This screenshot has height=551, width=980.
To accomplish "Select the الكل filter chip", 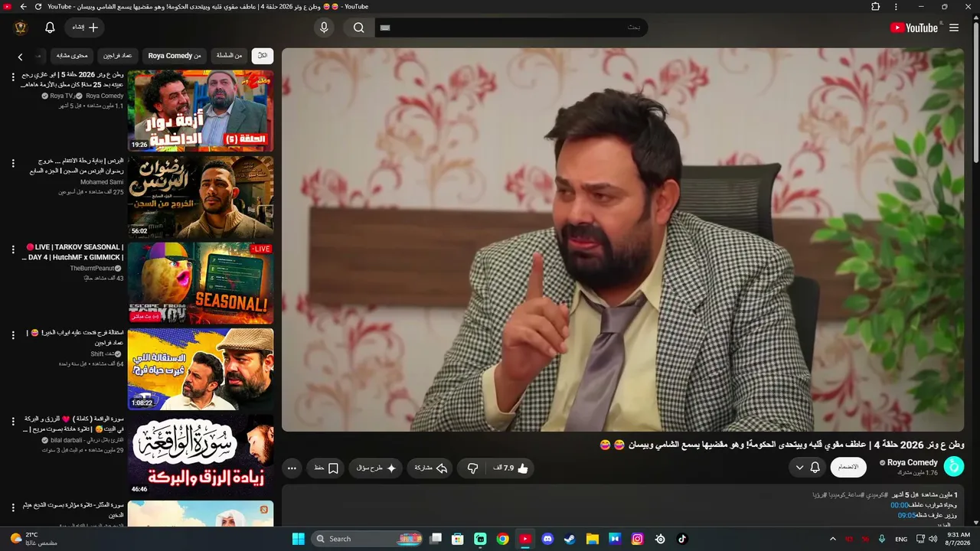I will click(263, 56).
